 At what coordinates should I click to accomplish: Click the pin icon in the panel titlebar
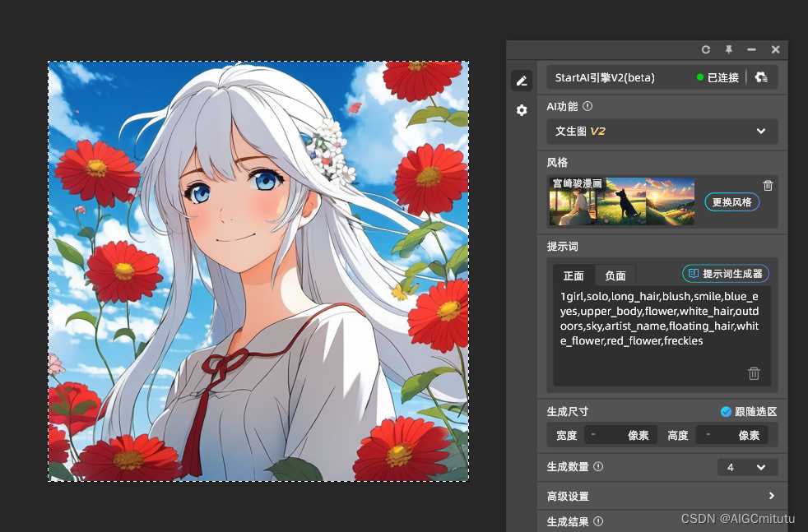coord(729,49)
